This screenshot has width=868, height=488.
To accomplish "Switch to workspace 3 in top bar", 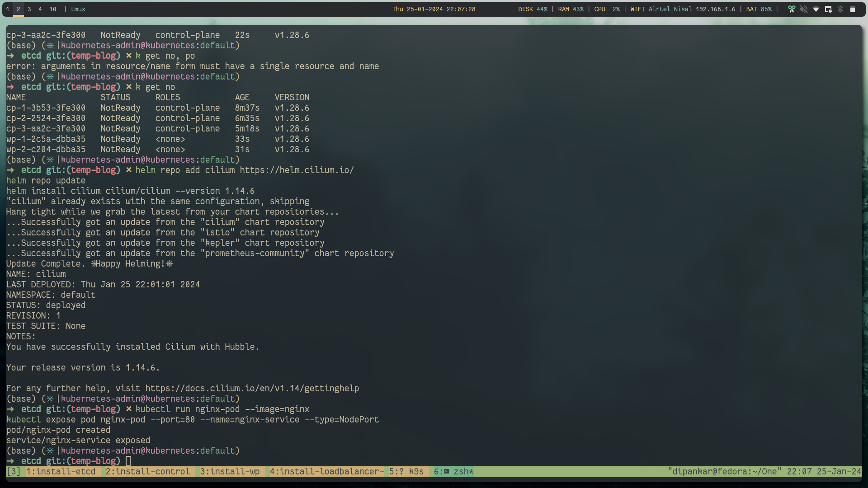I will pos(29,9).
